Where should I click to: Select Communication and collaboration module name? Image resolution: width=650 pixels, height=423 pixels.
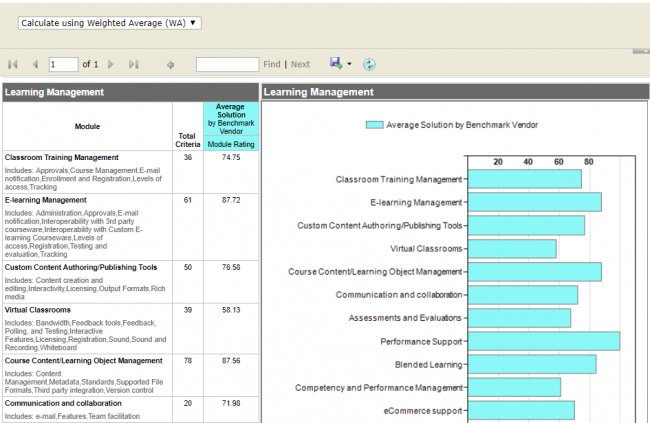63,403
